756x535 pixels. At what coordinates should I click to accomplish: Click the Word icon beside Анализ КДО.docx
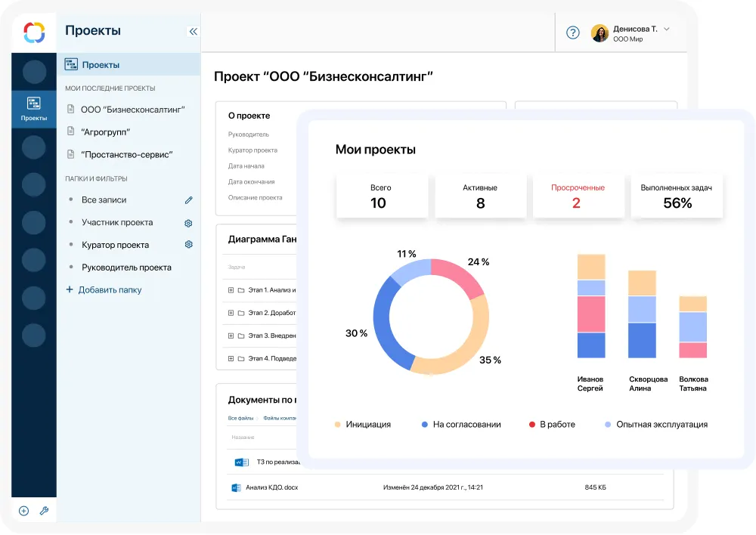point(237,487)
